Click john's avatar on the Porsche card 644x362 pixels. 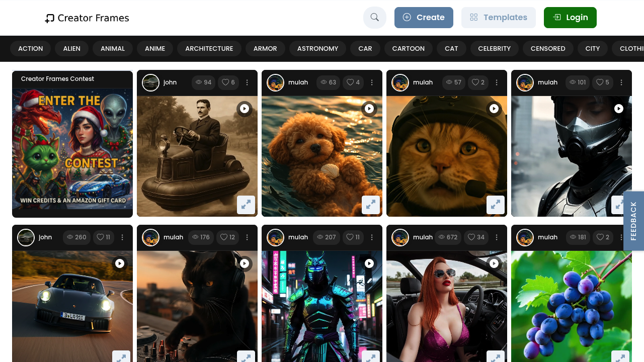coord(26,237)
